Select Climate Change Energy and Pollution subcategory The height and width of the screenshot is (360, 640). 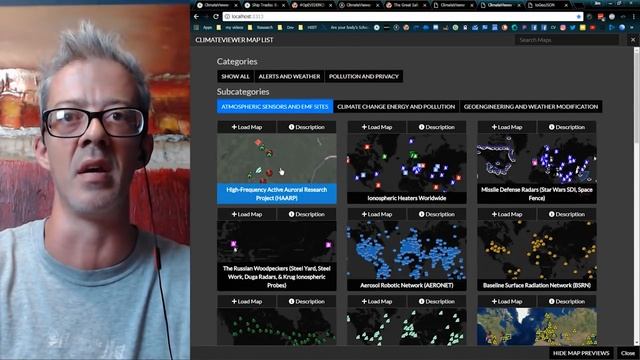396,107
